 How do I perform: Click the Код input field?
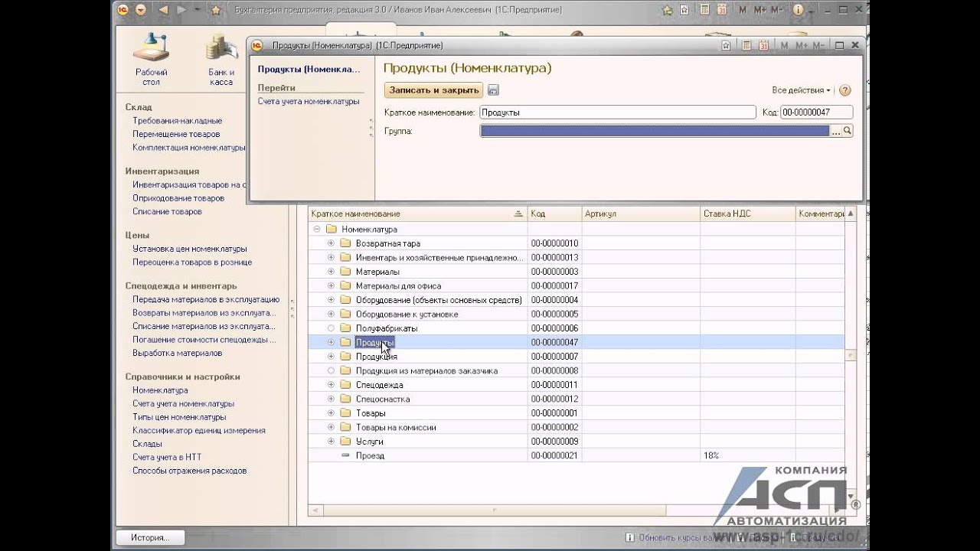click(x=816, y=112)
